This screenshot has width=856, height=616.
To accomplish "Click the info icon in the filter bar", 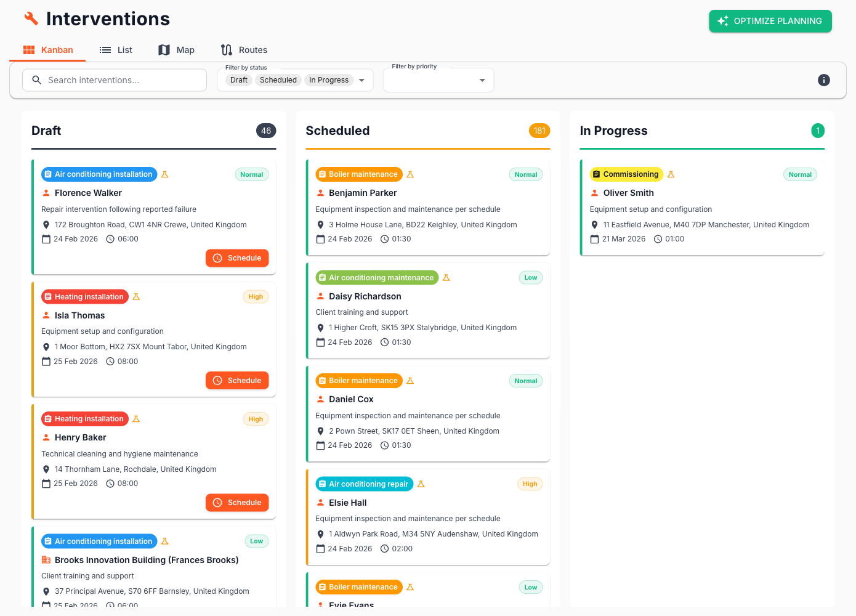I will (824, 79).
